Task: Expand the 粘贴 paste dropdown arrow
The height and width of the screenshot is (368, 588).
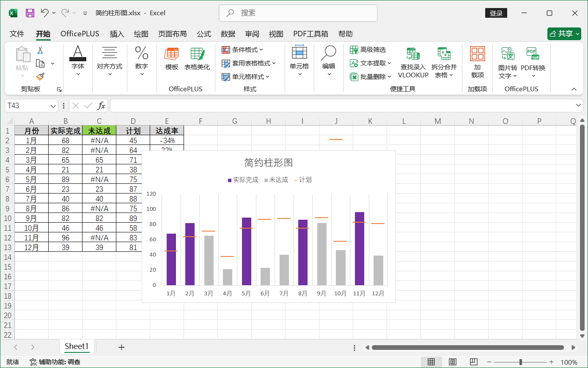Action: (23, 75)
